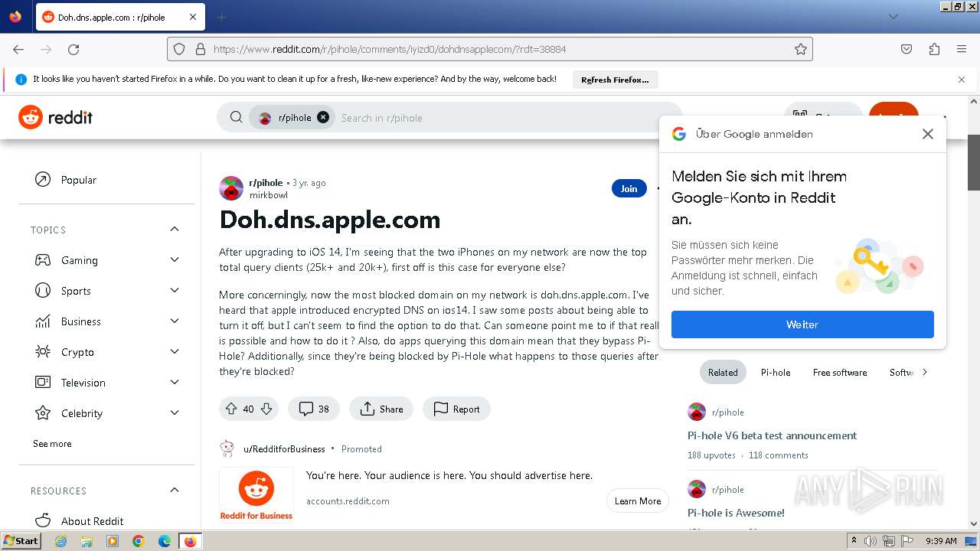Expand the Television topic
Viewport: 980px width, 551px height.
(175, 383)
